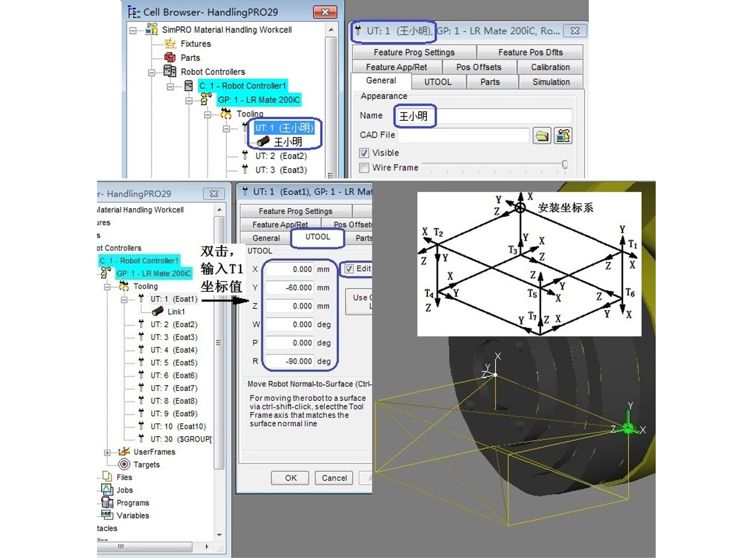Click the link icon beside the 王小明 child node
The image size is (747, 560).
point(263,141)
